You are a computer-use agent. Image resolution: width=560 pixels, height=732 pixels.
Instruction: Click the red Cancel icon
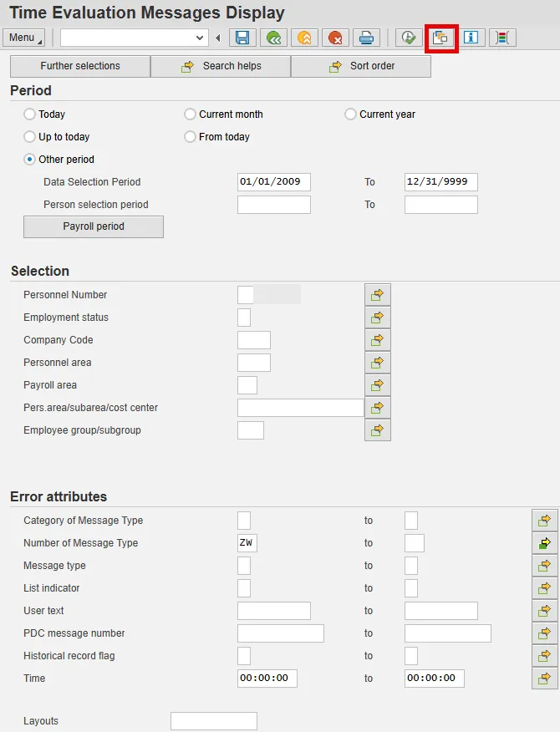[x=335, y=38]
